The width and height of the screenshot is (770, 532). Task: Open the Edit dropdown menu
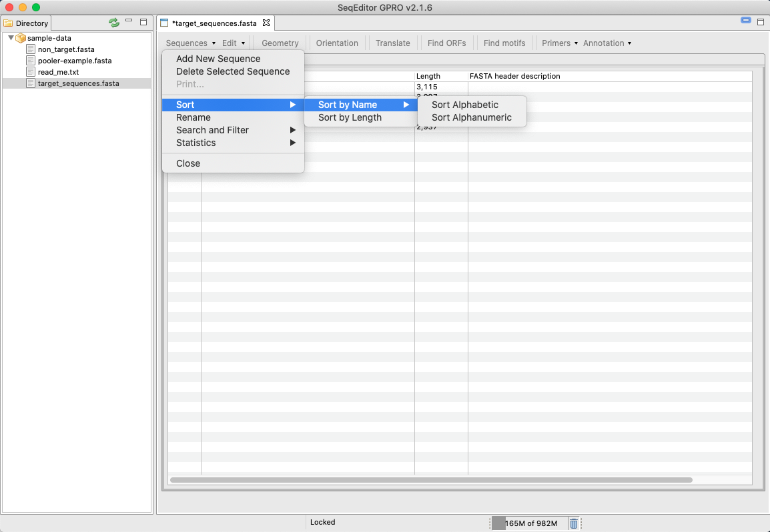(x=233, y=43)
